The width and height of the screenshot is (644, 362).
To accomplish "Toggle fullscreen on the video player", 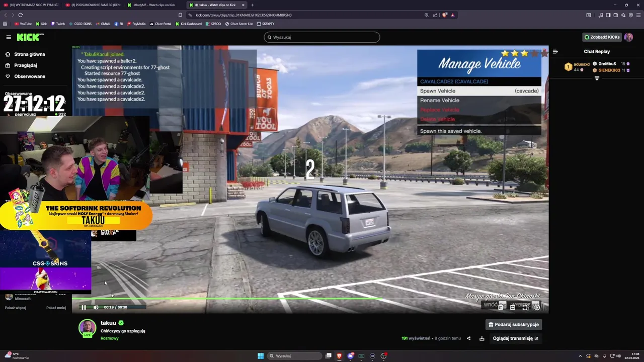I will pyautogui.click(x=525, y=307).
